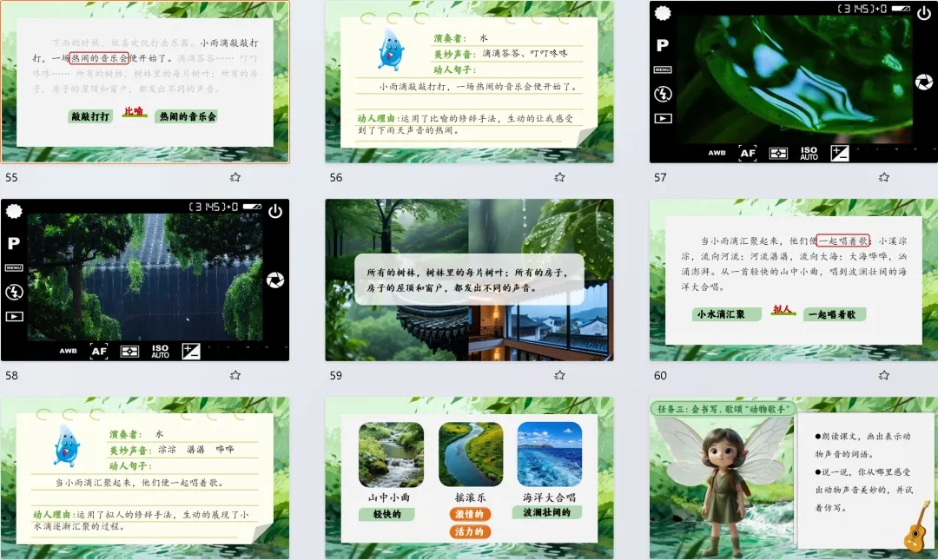
Task: Click the MENU icon on slide 57
Action: point(663,69)
